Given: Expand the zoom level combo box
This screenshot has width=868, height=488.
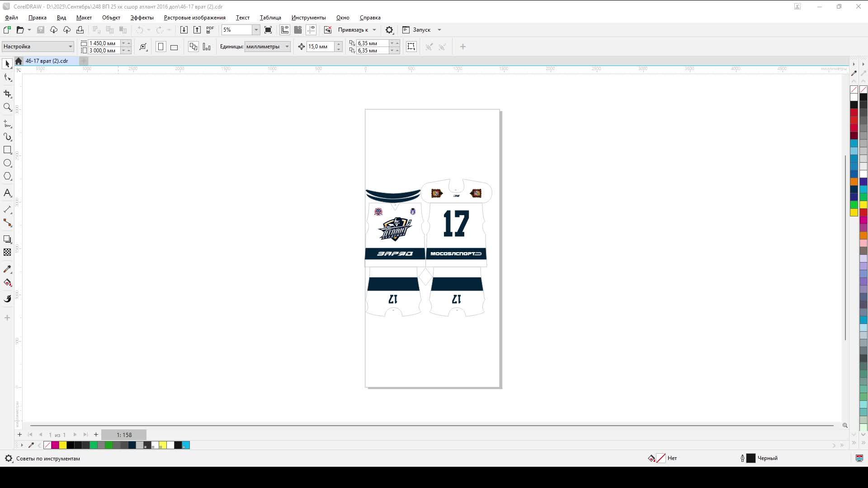Looking at the screenshot, I should 256,30.
